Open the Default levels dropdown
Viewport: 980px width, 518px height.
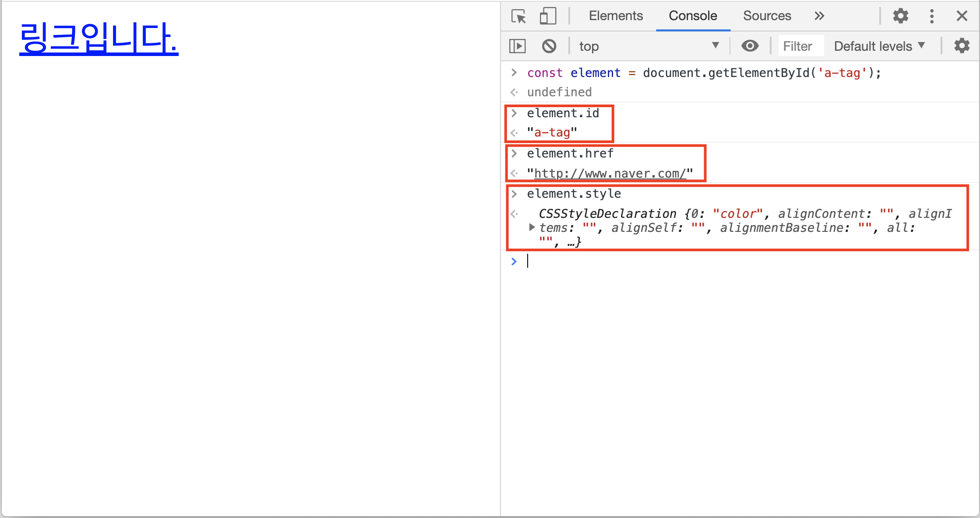tap(879, 46)
